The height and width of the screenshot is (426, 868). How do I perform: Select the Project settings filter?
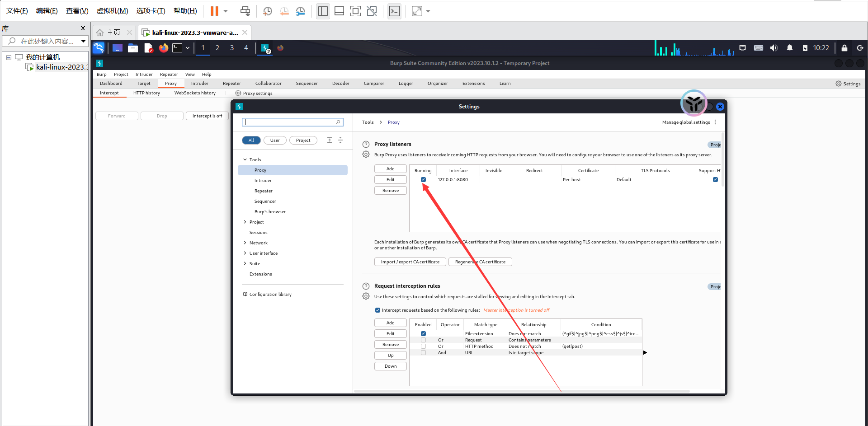tap(303, 140)
